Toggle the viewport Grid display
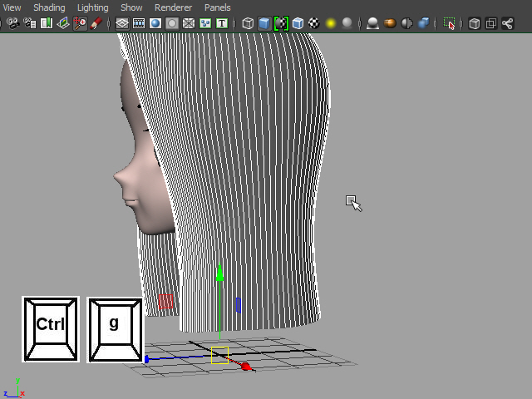 click(x=122, y=24)
